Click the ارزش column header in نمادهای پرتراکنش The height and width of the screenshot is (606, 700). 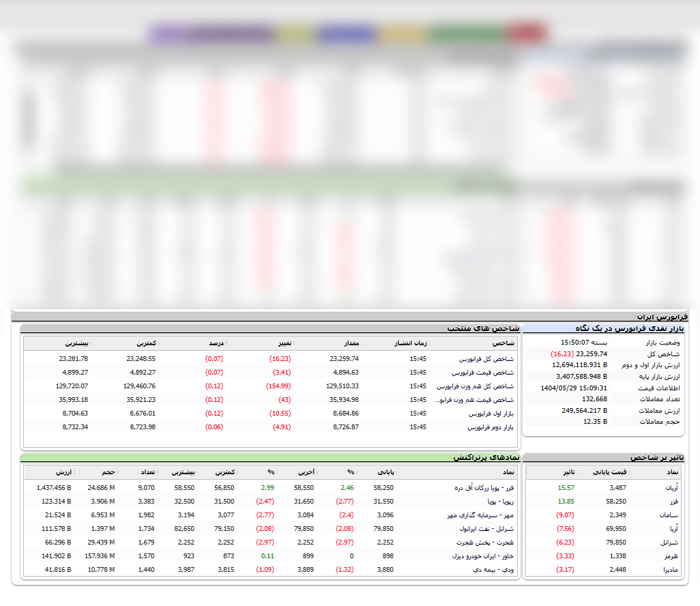[x=64, y=472]
